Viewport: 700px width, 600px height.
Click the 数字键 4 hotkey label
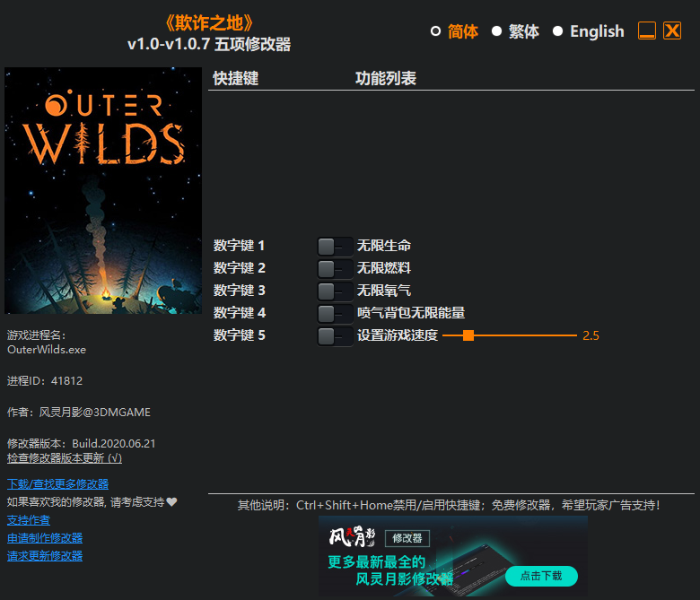(x=240, y=313)
